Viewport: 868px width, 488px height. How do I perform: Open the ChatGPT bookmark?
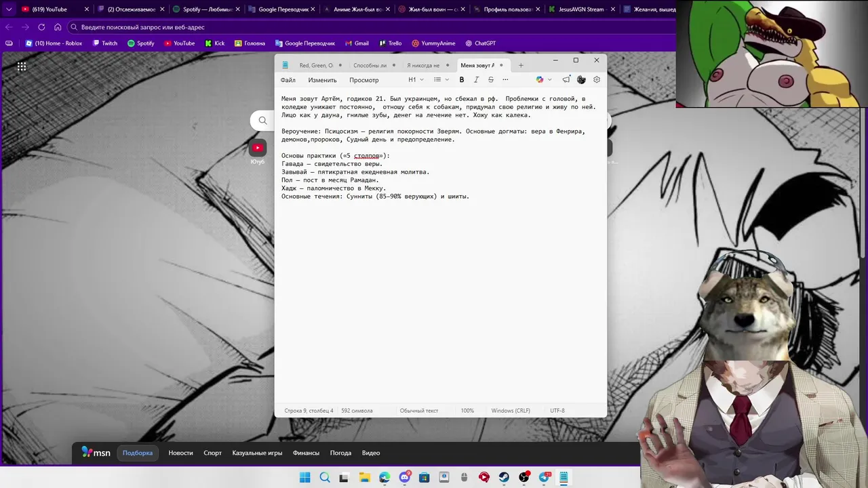[x=480, y=43]
